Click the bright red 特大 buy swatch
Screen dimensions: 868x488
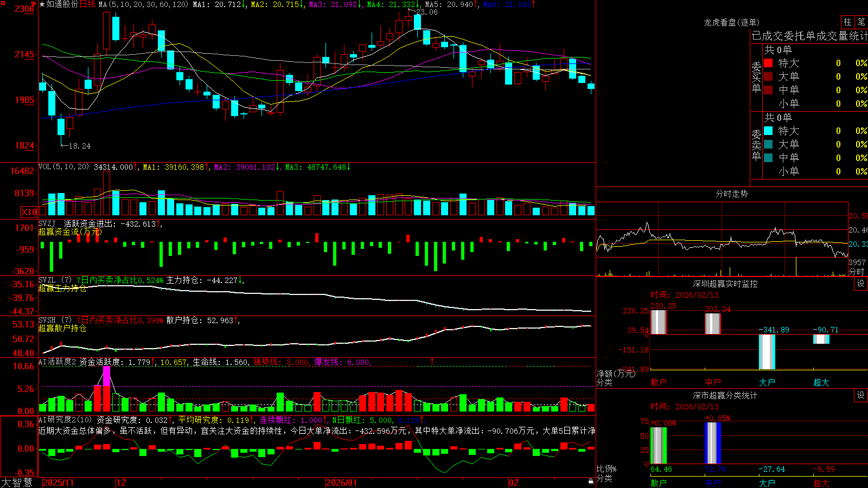768,63
